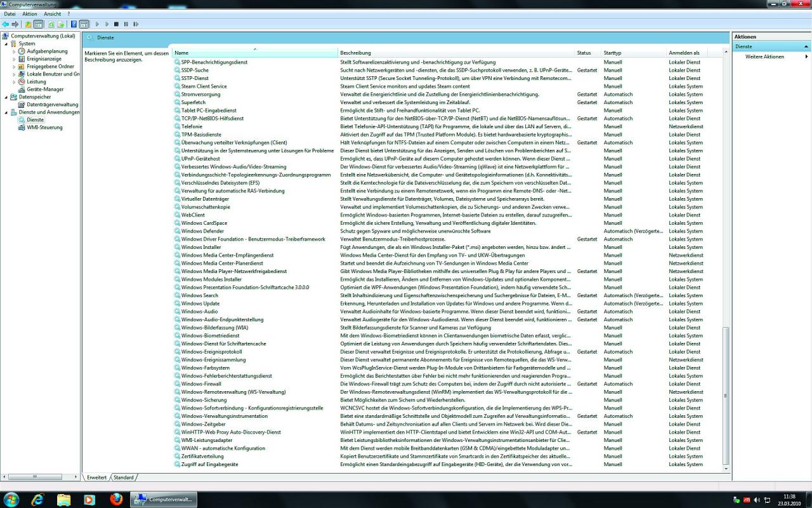Collapse the System tree node
Image resolution: width=812 pixels, height=508 pixels.
coord(5,44)
